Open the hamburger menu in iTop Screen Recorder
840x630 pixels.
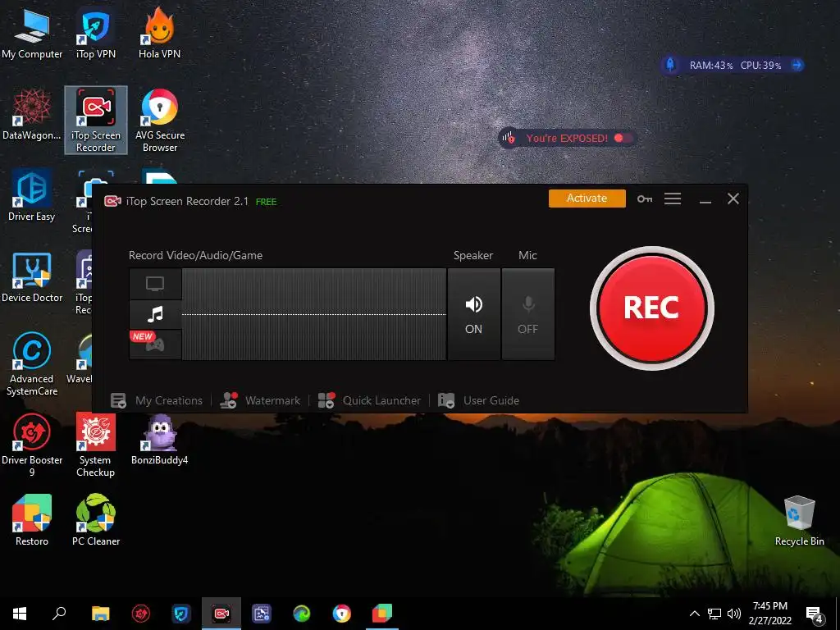[673, 199]
